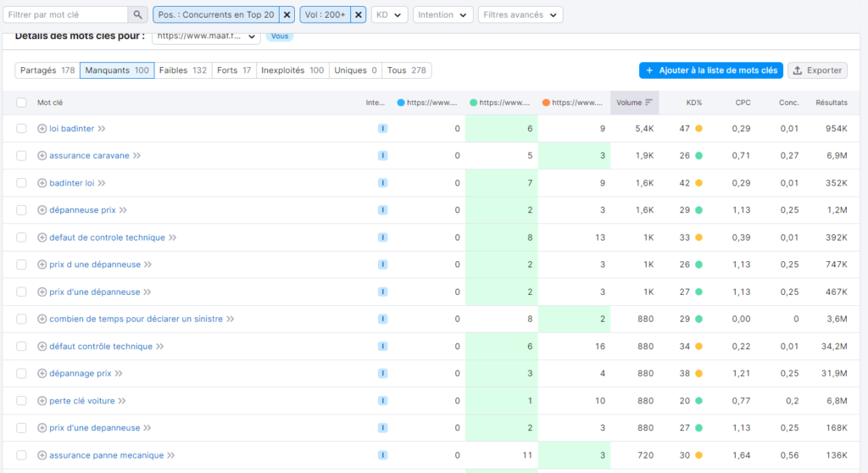Click Ajouter à la liste de mots clés
868x473 pixels.
click(711, 70)
